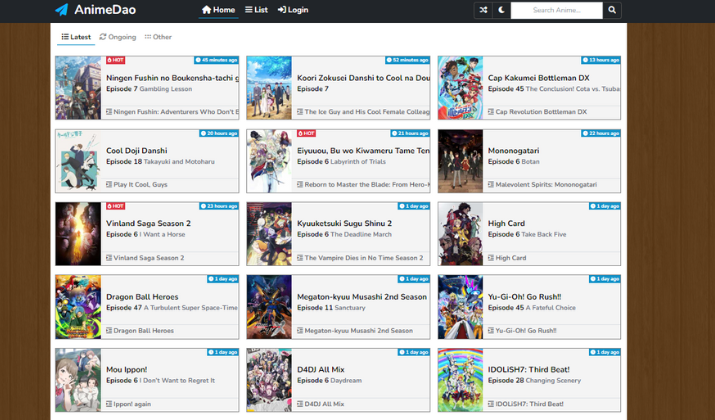This screenshot has height=420, width=715.
Task: Click the Cool Doji Danshi title link
Action: pyautogui.click(x=137, y=150)
